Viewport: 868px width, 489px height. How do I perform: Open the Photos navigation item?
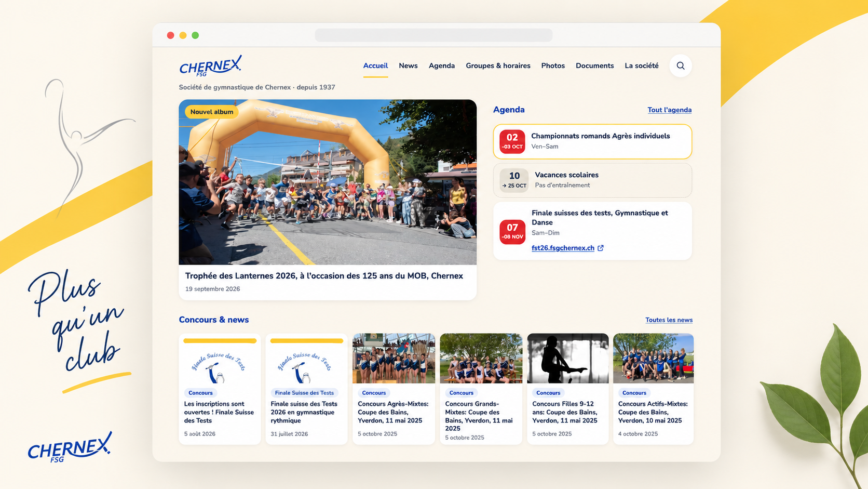(553, 66)
